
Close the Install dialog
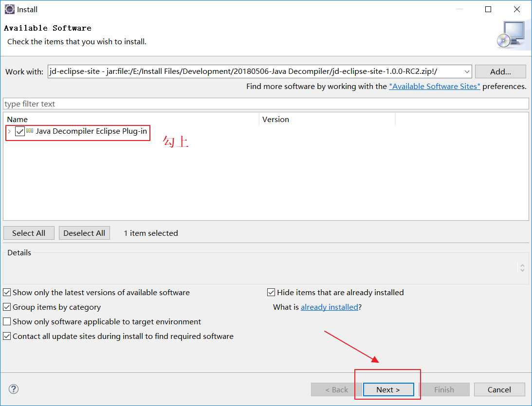[517, 10]
